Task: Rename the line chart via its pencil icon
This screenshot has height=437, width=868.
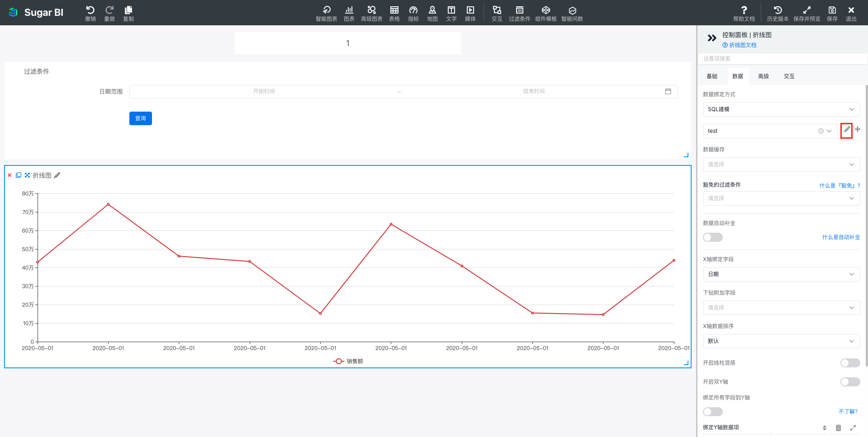Action: (57, 175)
